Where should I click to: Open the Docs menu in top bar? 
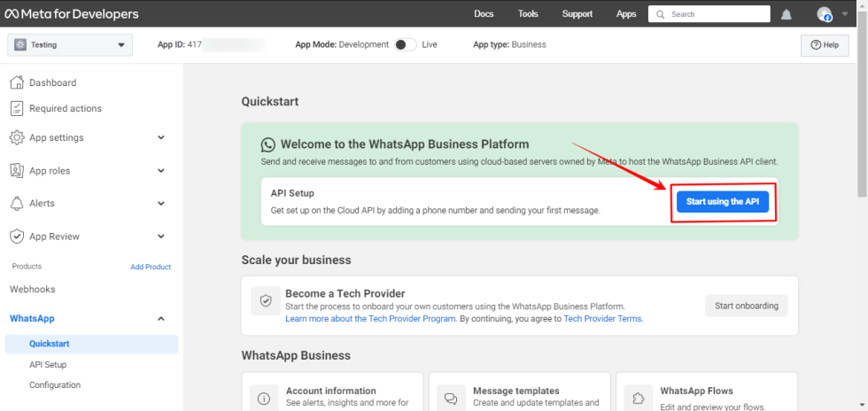tap(484, 14)
